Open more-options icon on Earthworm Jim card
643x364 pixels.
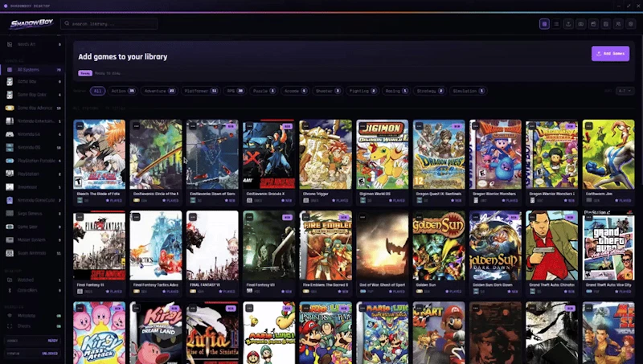(x=589, y=126)
